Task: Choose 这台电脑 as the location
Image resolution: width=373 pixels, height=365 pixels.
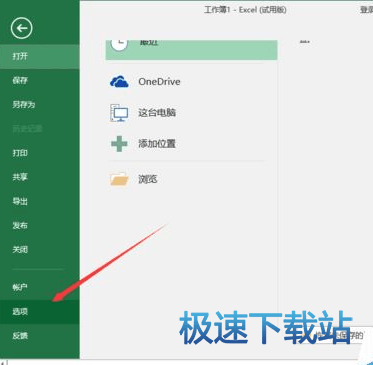Action: click(157, 113)
